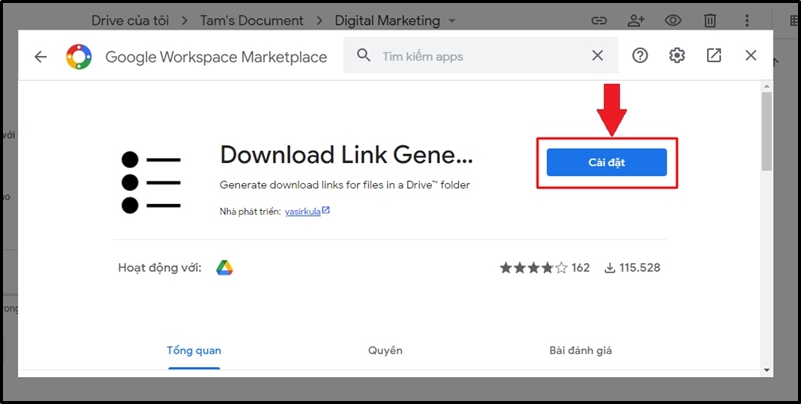Open Tam's Document breadcrumb

pos(252,21)
